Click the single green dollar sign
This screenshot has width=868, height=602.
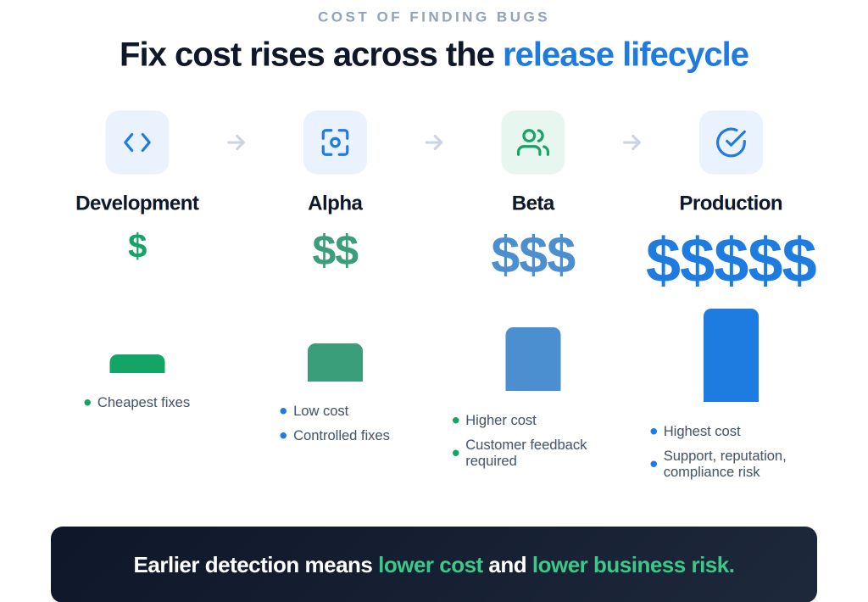pos(137,246)
